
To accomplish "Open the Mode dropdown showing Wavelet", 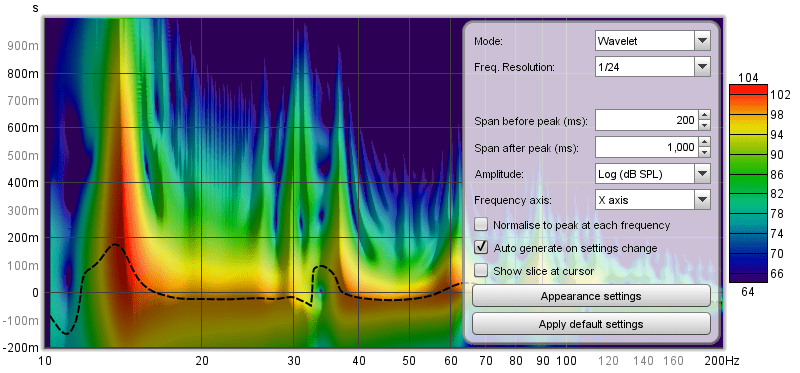I will (653, 41).
